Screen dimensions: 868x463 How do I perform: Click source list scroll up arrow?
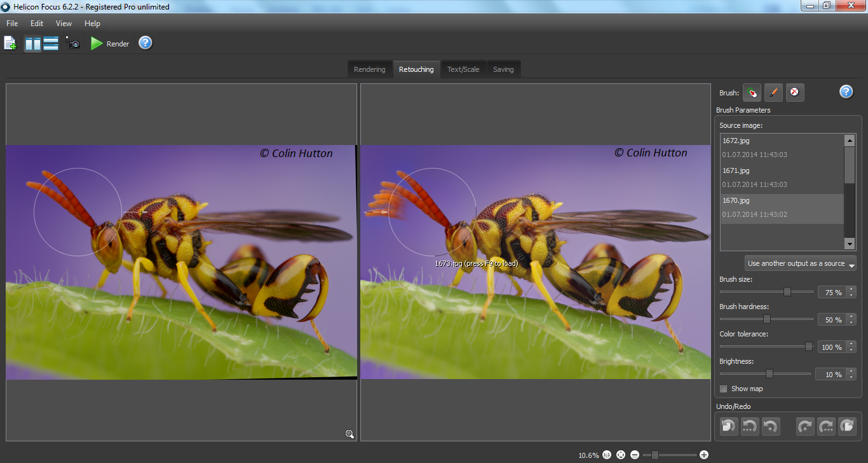850,140
